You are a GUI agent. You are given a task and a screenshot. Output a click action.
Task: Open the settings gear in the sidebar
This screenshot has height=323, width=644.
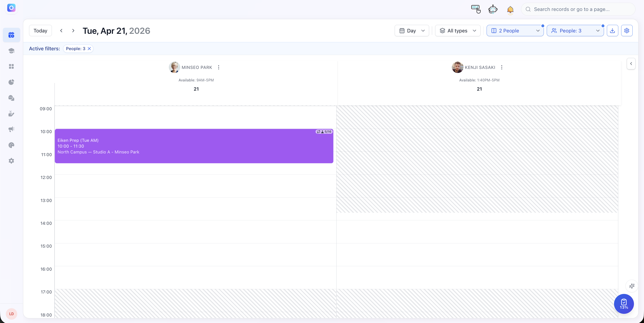(11, 161)
